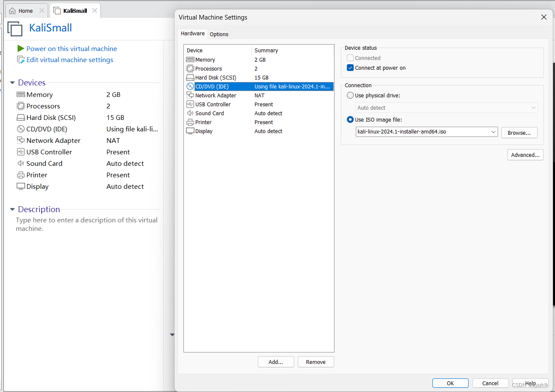
Task: Click Network Adapter NAT value in Devices panel
Action: tap(113, 141)
